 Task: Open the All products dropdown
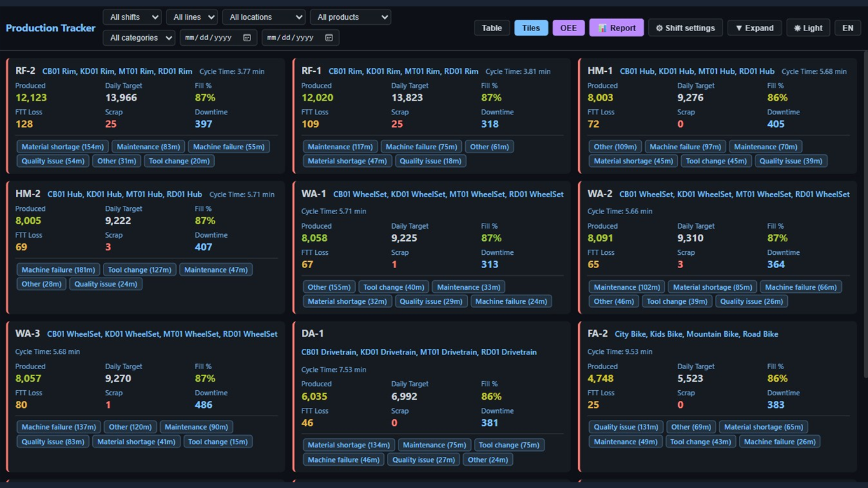click(350, 17)
